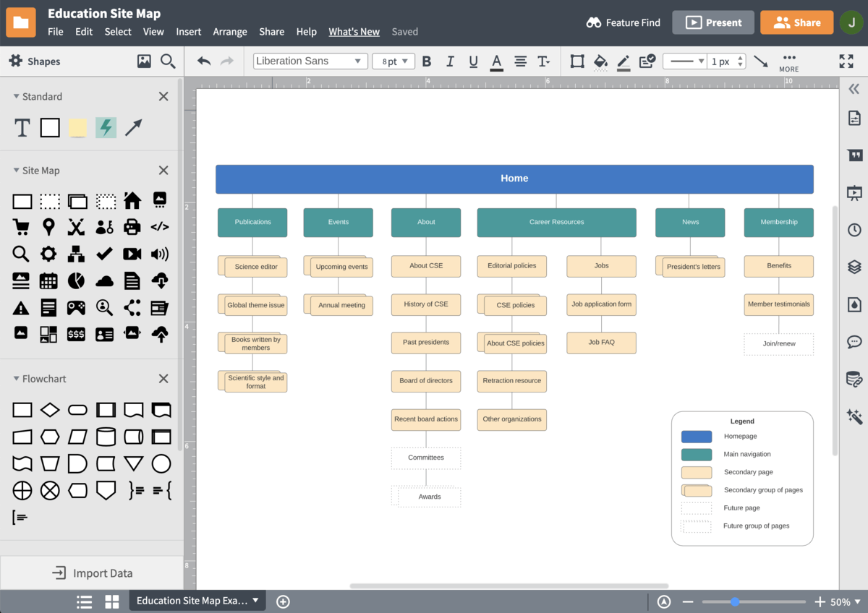This screenshot has height=613, width=868.
Task: Adjust the zoom slider at the bottom
Action: point(733,601)
